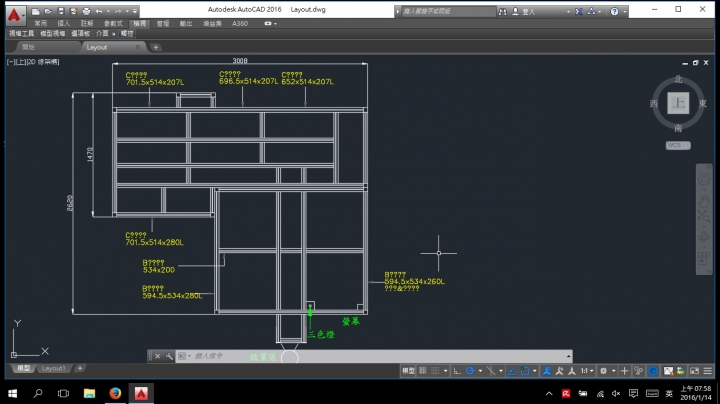Click the 上 (Top) face of the ViewCube
The image size is (720, 404).
tap(678, 103)
